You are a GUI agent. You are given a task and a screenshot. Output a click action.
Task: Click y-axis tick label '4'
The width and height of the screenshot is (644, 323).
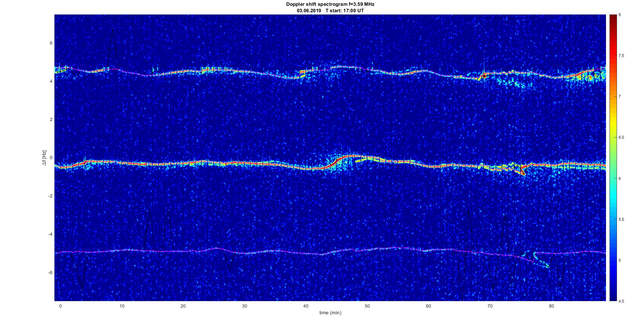click(x=51, y=81)
